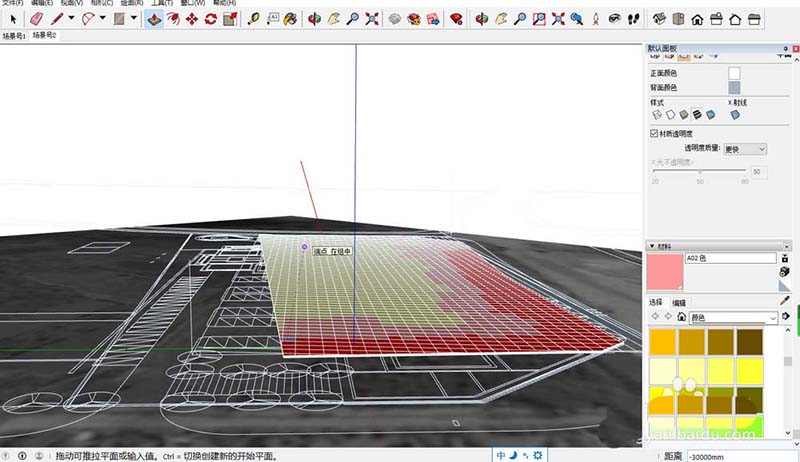This screenshot has width=800, height=462.
Task: Switch to scene tab 场景号2
Action: 44,35
